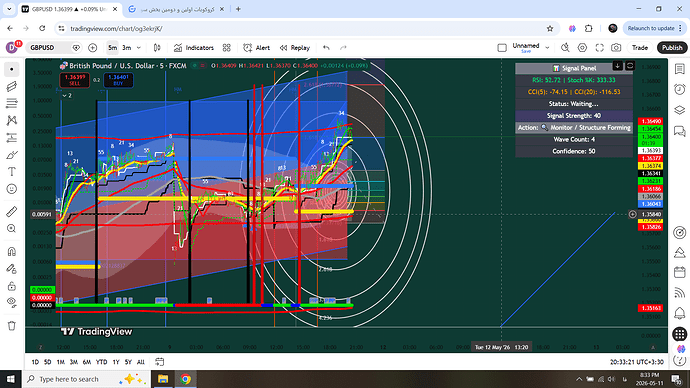Click the red SELL price button

pos(74,80)
